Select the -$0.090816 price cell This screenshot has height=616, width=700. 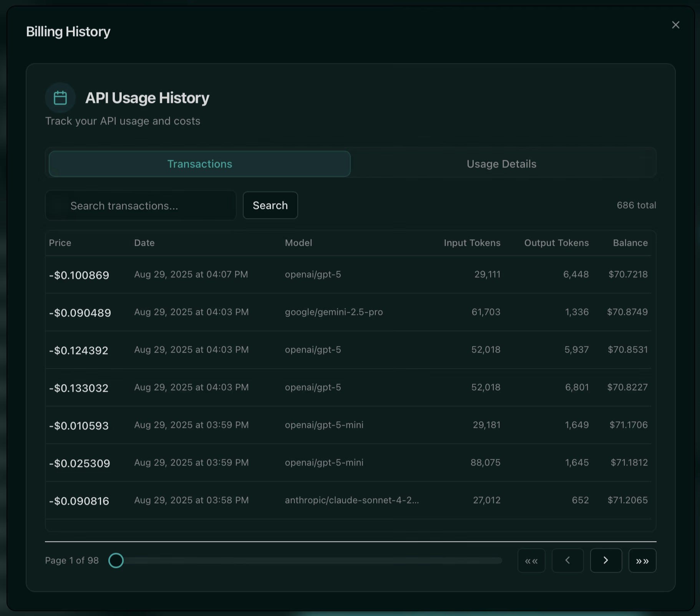(x=79, y=501)
